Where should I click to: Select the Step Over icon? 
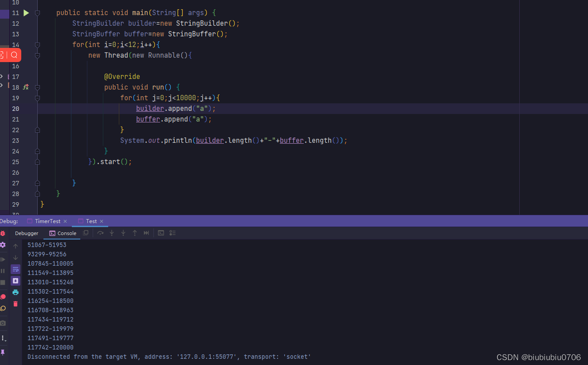click(100, 233)
